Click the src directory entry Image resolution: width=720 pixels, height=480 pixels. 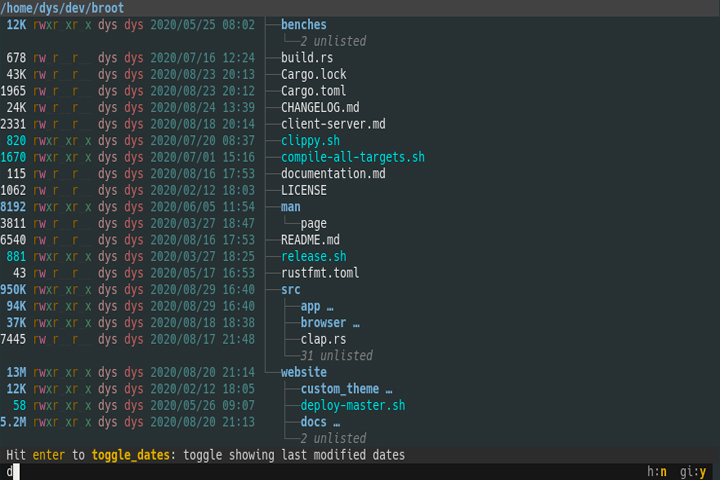tap(291, 290)
